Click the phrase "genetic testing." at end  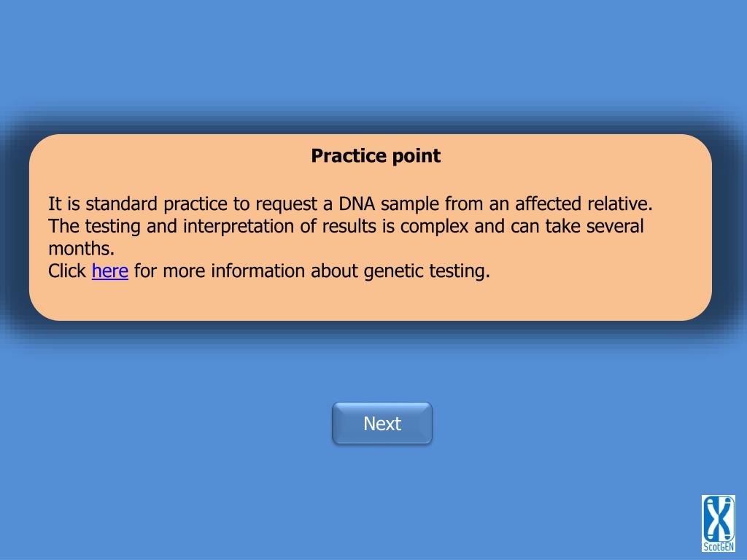click(x=427, y=271)
